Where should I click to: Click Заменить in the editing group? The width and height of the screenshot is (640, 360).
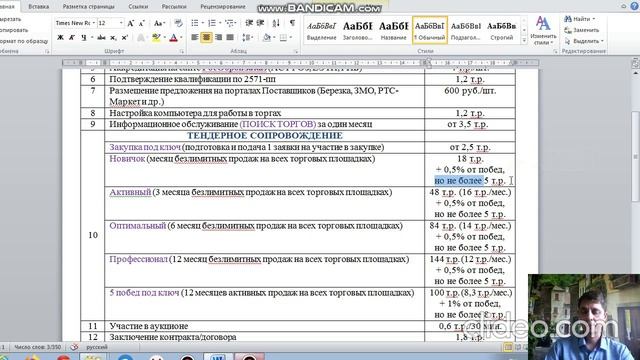click(582, 30)
